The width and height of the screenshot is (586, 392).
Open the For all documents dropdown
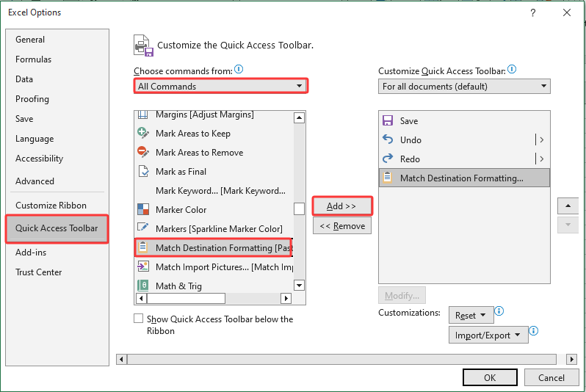tap(464, 86)
